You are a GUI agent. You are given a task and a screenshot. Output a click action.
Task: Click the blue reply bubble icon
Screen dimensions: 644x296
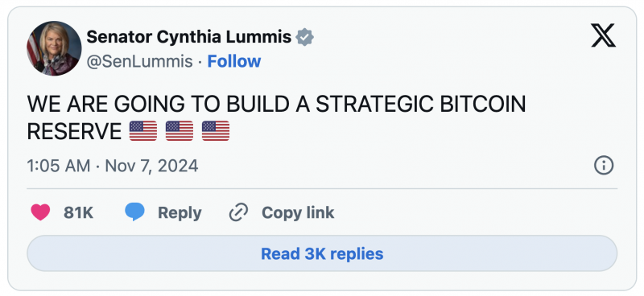134,212
